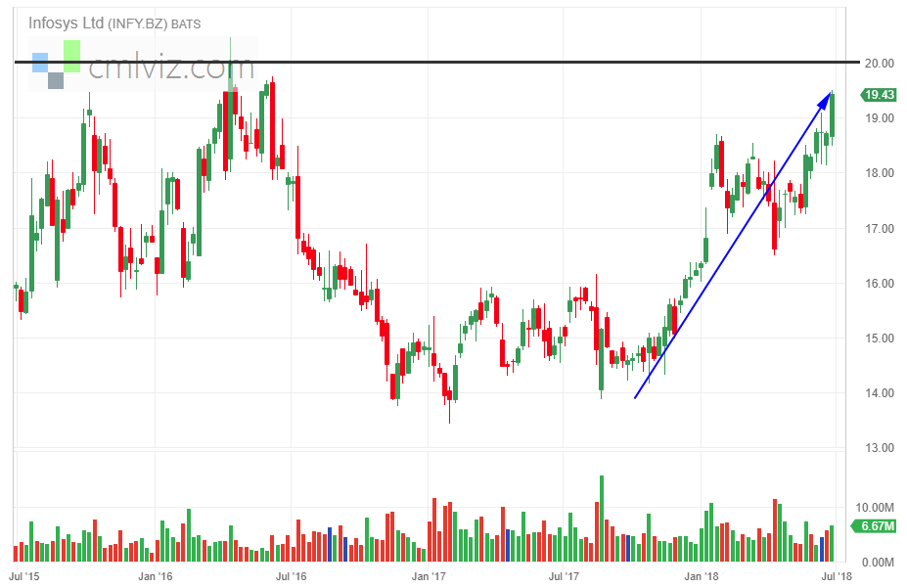The width and height of the screenshot is (907, 588).
Task: Click the BATS exchange label in the title
Action: (186, 24)
